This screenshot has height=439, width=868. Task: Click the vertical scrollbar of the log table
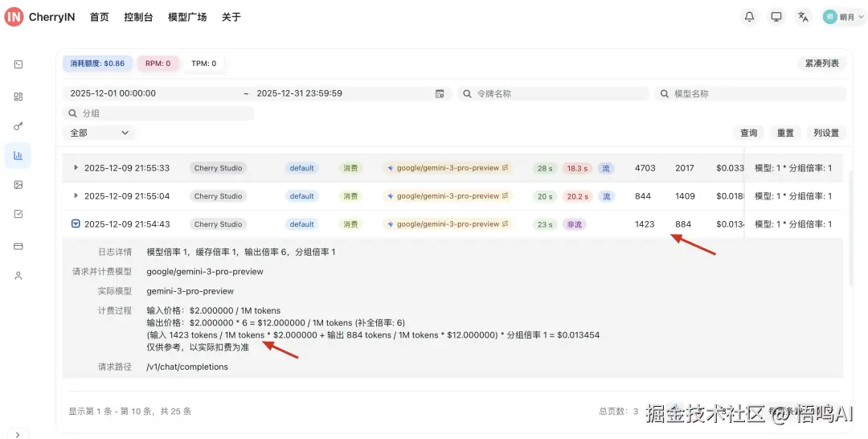click(851, 227)
